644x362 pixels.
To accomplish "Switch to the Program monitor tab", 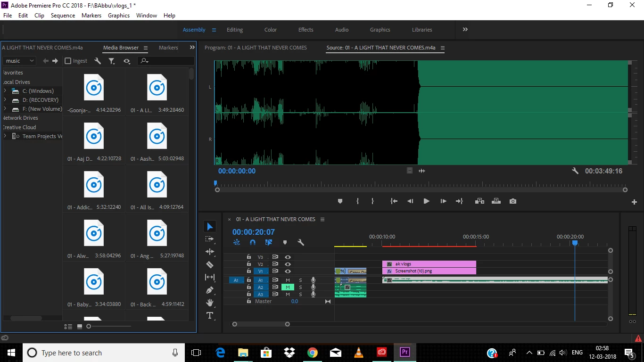I will (256, 48).
